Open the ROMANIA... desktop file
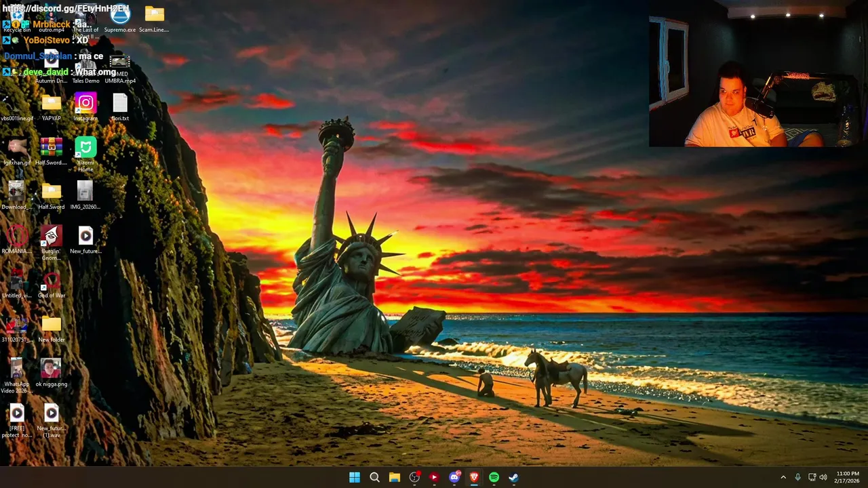 pyautogui.click(x=17, y=240)
